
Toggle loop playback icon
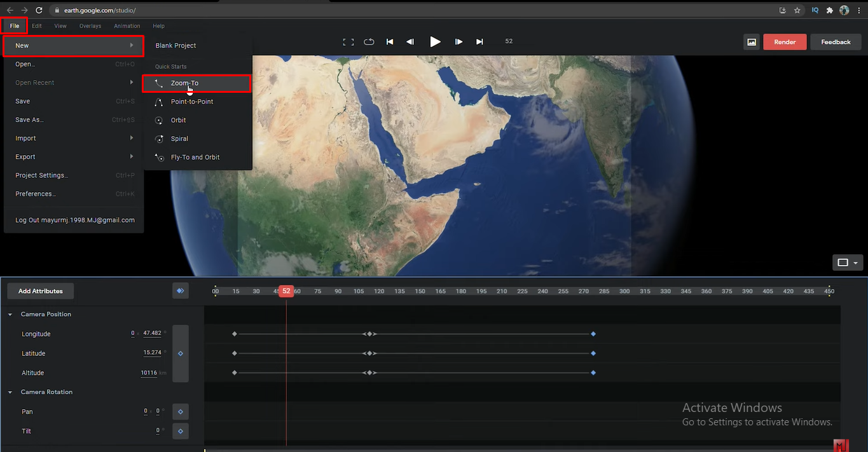pos(369,42)
